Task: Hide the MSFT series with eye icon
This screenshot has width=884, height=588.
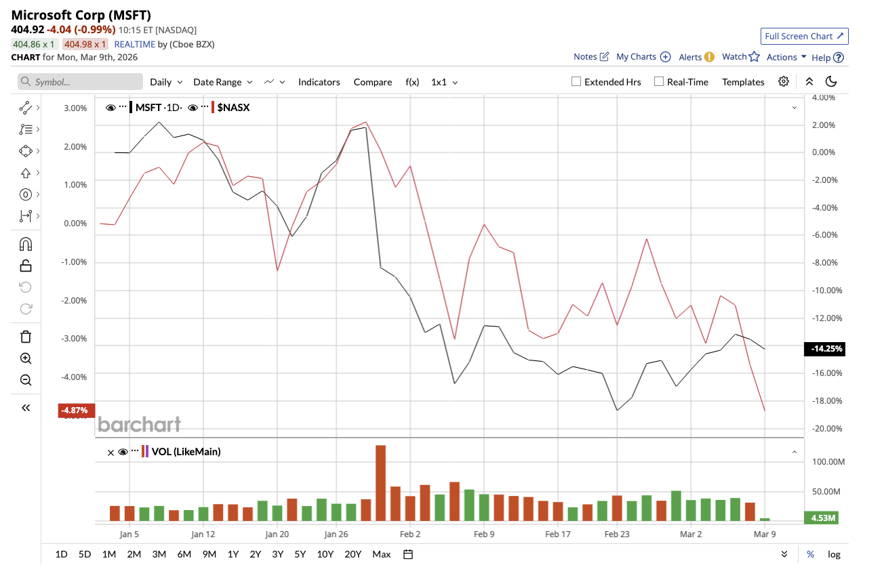Action: 110,107
